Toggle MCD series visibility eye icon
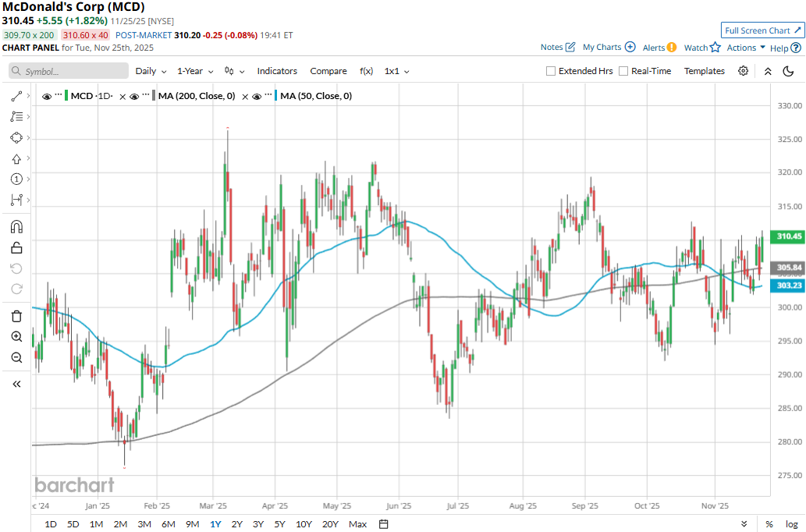 pyautogui.click(x=47, y=96)
